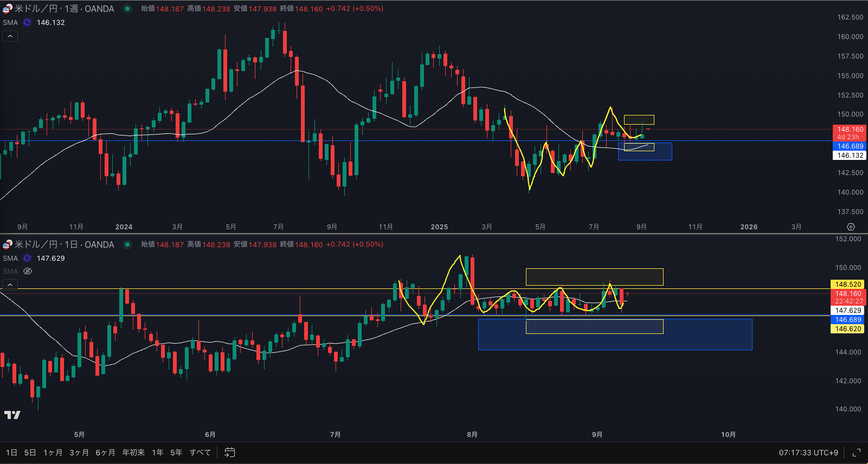Viewport: 868px width, 464px height.
Task: Select the 5年 range
Action: click(176, 452)
